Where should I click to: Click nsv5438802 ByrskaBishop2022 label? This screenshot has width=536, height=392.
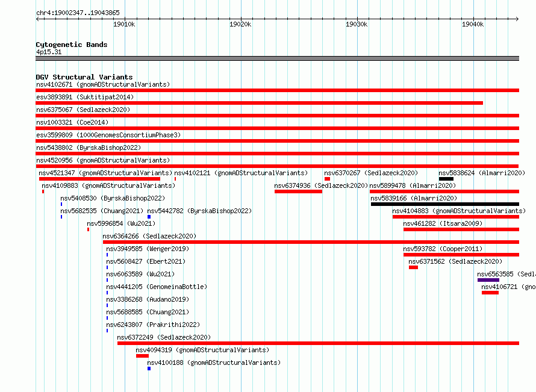[89, 148]
